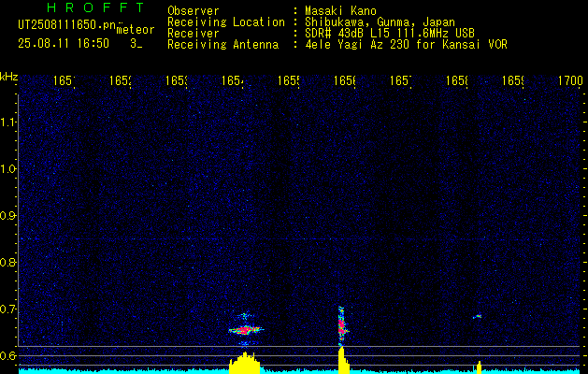The width and height of the screenshot is (588, 374).
Task: Click the 1651 time axis label
Action: 64,80
